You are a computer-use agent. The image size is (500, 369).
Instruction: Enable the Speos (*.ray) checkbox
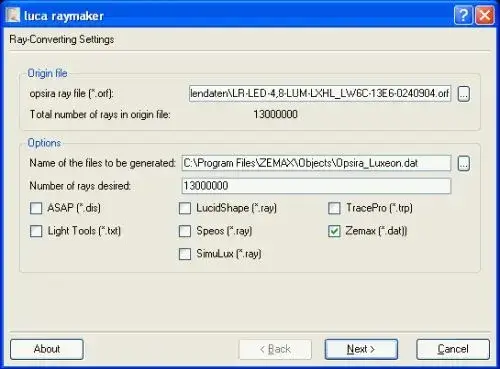(x=185, y=231)
